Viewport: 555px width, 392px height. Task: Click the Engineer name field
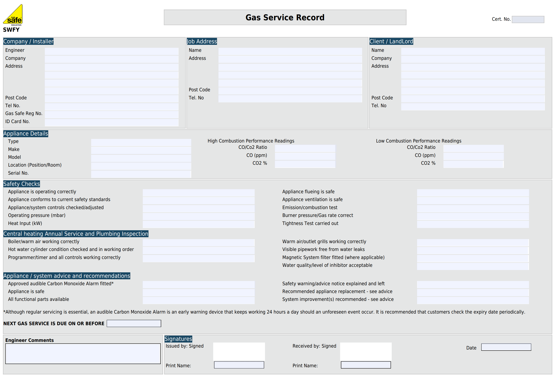111,51
